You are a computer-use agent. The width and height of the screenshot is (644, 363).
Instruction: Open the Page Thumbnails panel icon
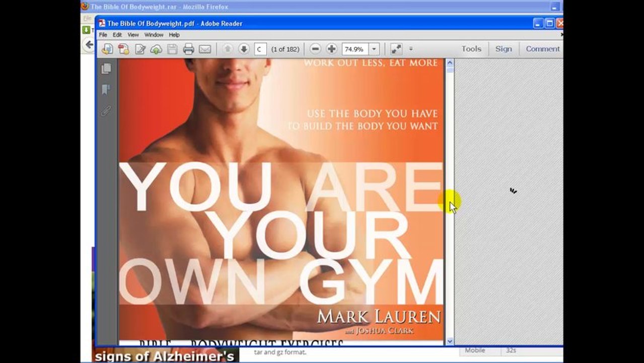(106, 69)
